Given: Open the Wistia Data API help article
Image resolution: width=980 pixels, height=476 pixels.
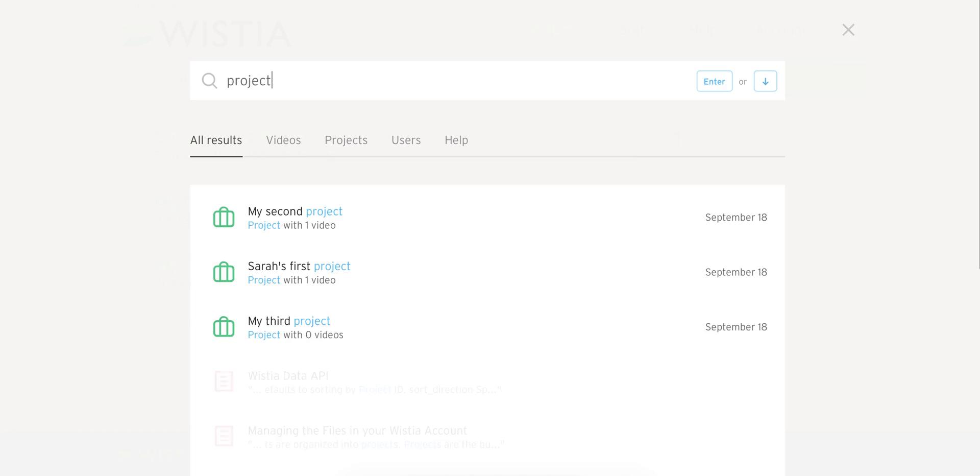Looking at the screenshot, I should 288,376.
